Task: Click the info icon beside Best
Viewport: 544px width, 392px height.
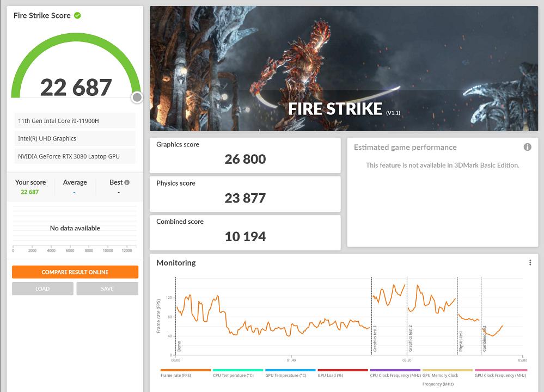Action: (x=127, y=182)
